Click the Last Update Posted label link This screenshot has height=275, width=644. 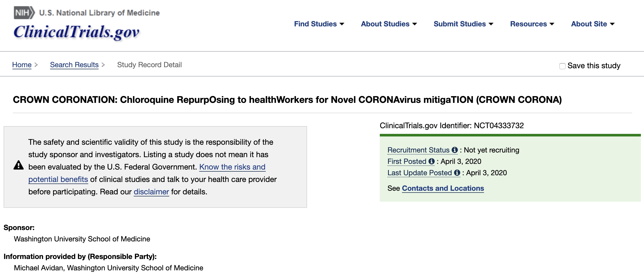coord(420,173)
